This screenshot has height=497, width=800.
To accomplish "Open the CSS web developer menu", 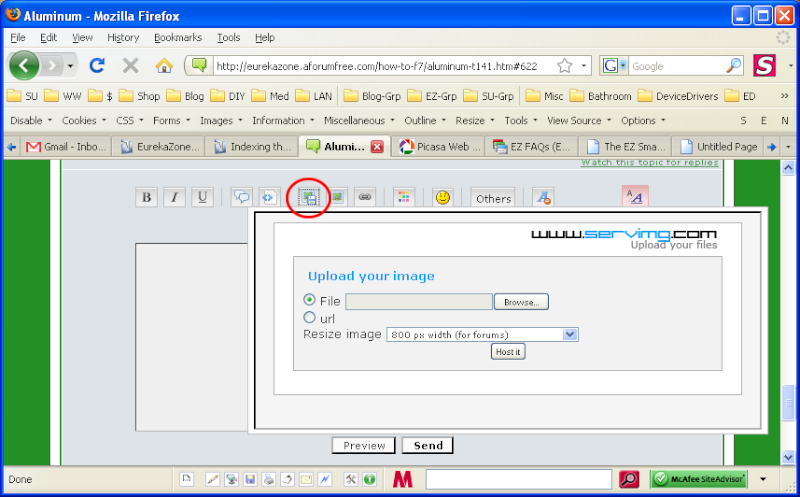I will coord(130,120).
